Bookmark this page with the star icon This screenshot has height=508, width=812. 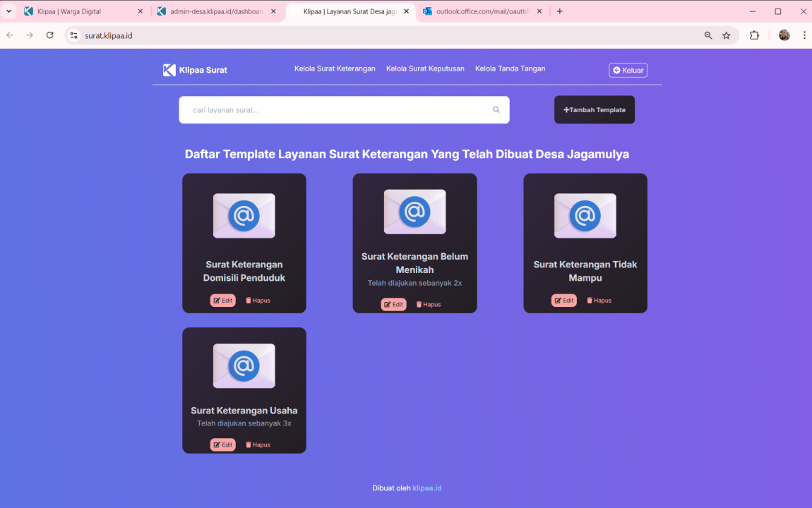[x=726, y=35]
